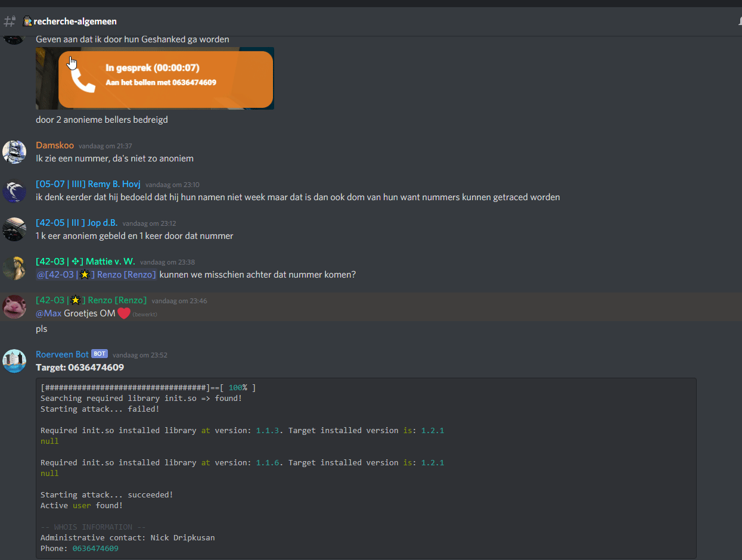
Task: Click the red heart emoji in Renzo's message
Action: tap(123, 313)
